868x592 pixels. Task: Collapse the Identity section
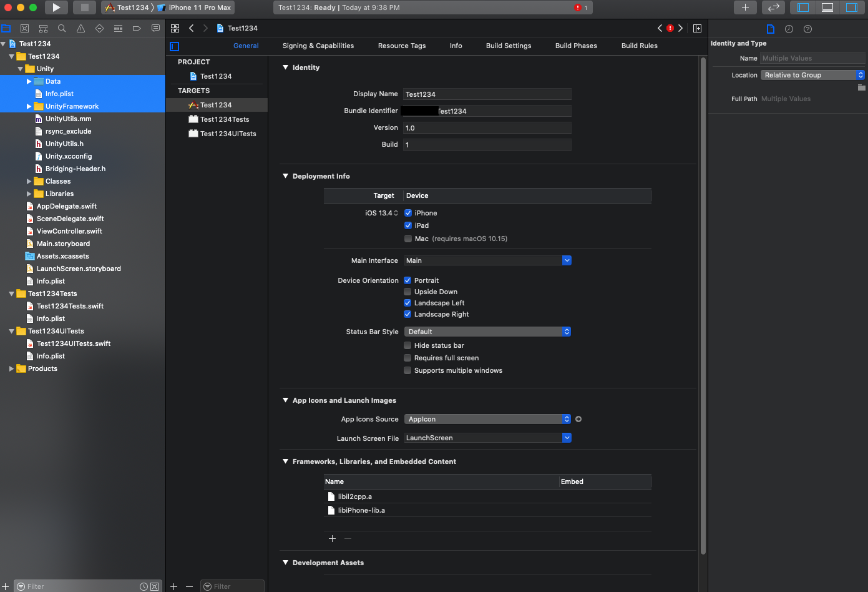tap(286, 67)
